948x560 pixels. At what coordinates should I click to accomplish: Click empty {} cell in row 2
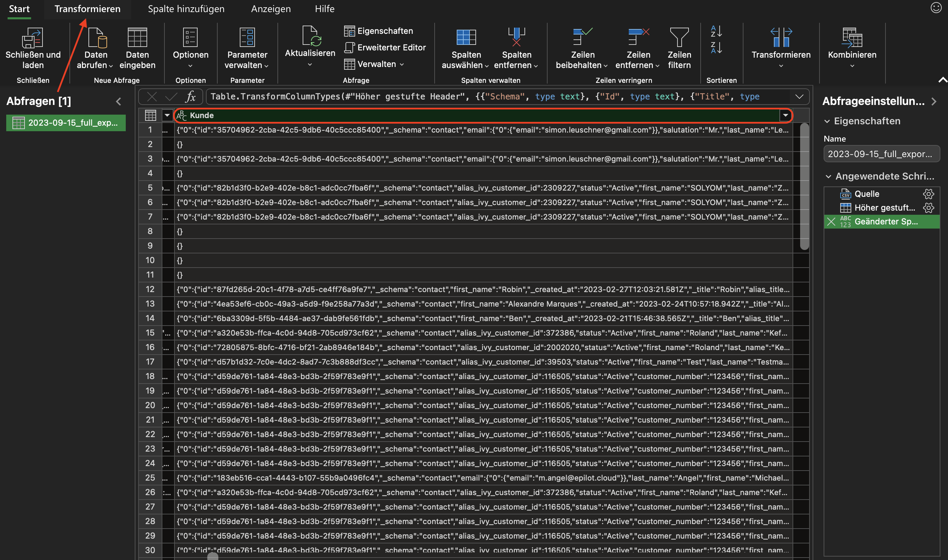(x=483, y=144)
